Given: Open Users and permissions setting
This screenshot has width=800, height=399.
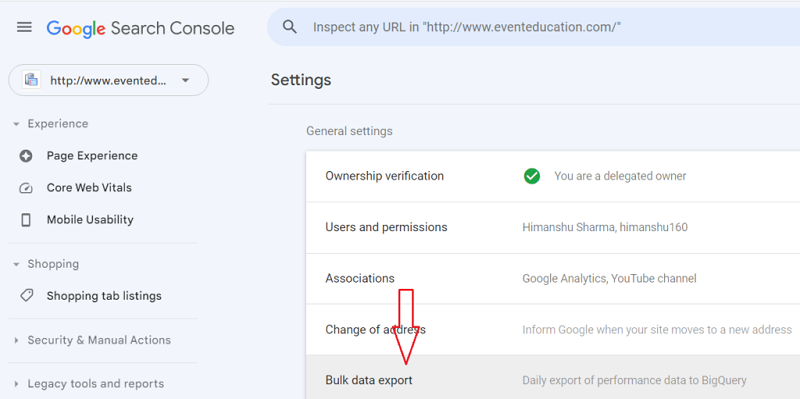Looking at the screenshot, I should pos(553,228).
